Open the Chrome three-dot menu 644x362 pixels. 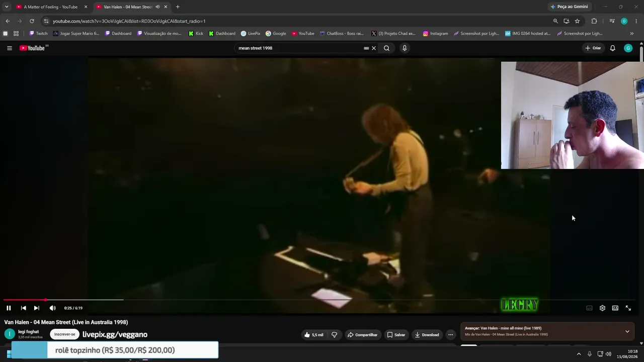[x=636, y=21]
